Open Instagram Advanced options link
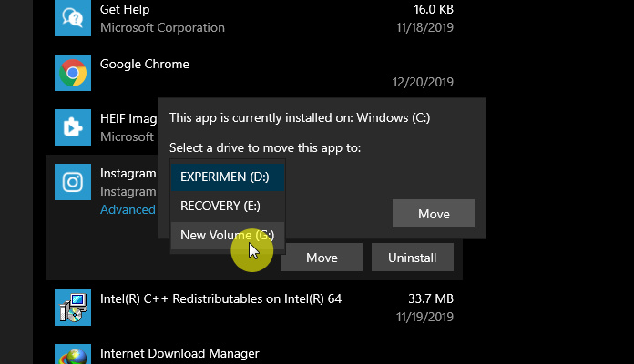The image size is (634, 364). [128, 209]
